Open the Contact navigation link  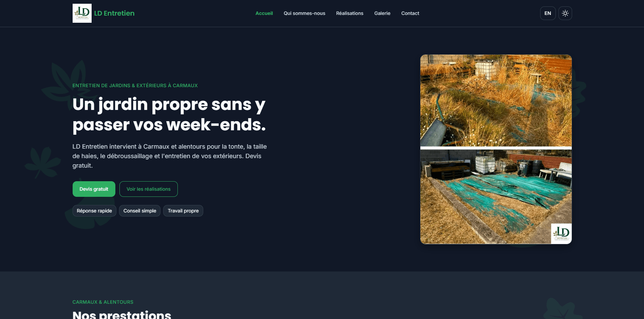[410, 13]
